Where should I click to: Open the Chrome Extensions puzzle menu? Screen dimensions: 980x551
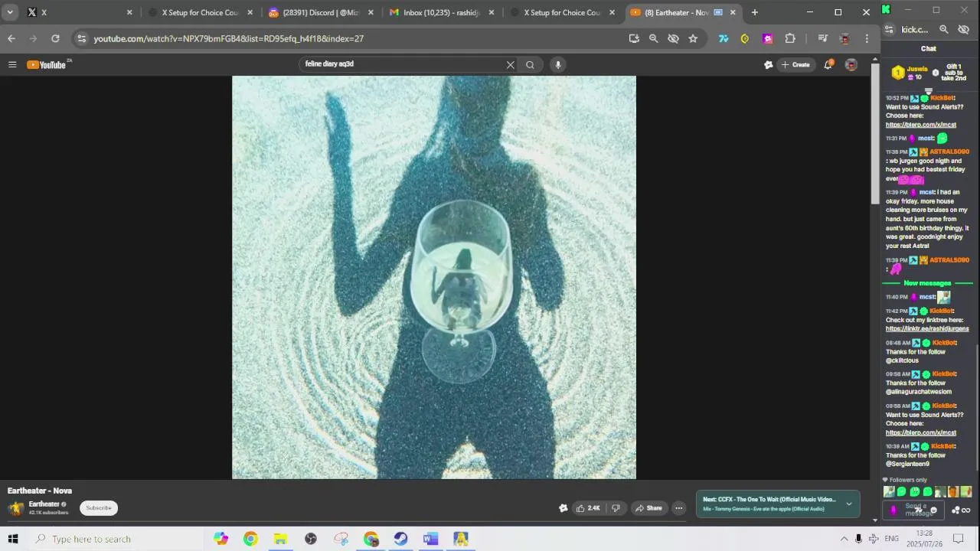[790, 38]
